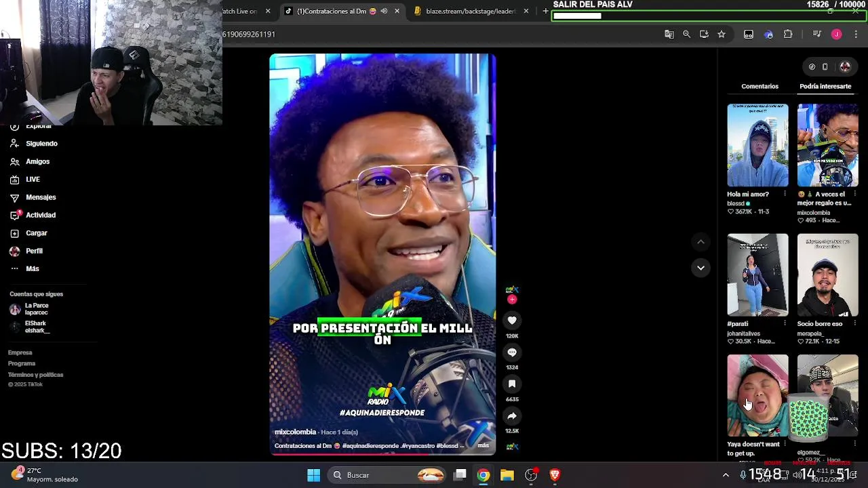Switch to Comentarios tab

pos(759,86)
